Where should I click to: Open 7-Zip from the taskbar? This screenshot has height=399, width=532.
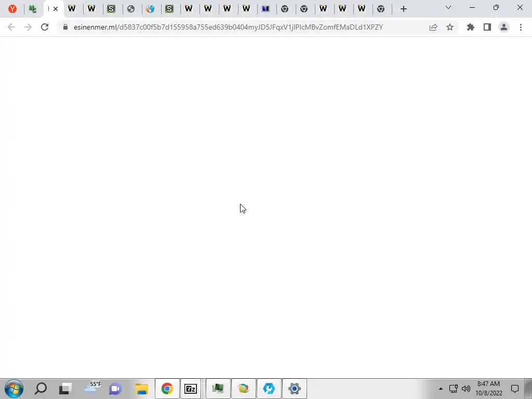191,389
